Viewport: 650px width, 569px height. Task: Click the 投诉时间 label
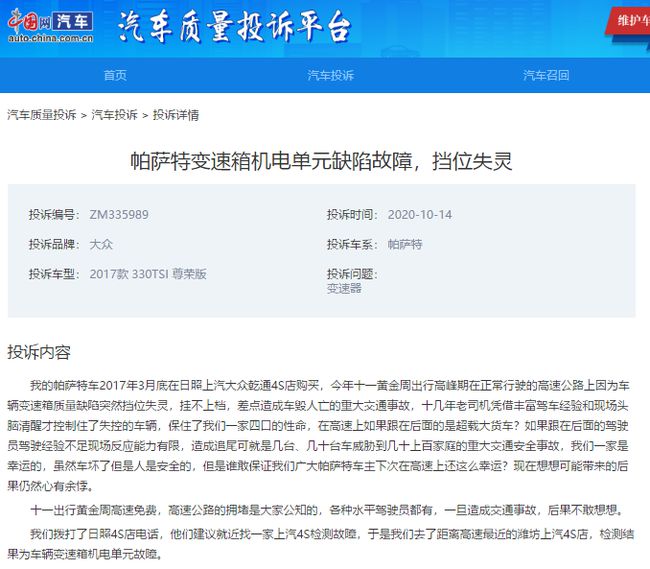[x=352, y=215]
